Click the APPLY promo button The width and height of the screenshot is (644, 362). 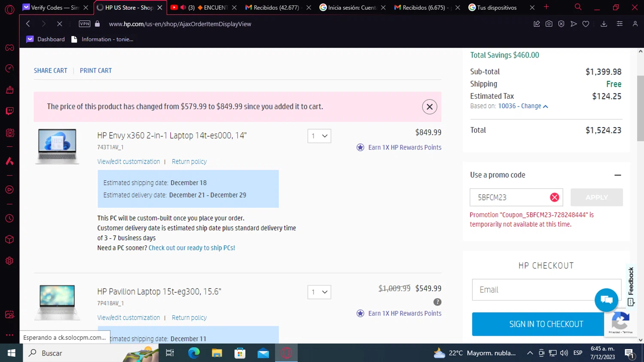point(596,197)
